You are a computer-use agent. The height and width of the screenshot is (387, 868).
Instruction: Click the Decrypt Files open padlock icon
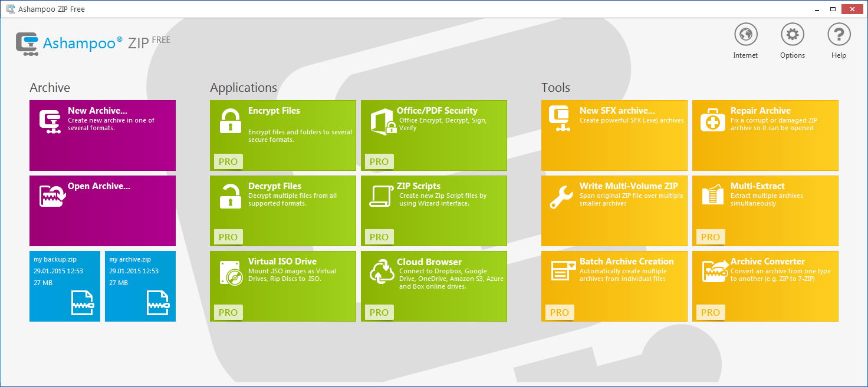(230, 196)
